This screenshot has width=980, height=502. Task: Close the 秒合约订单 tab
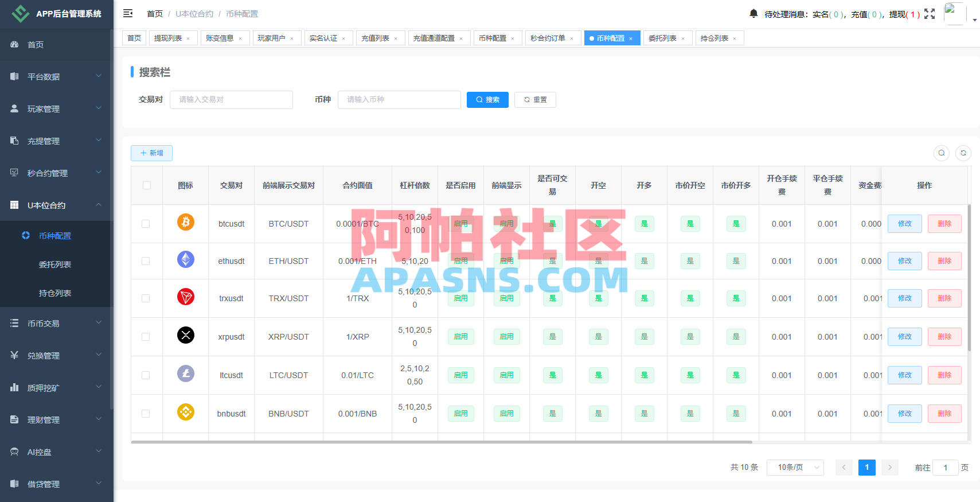[572, 38]
